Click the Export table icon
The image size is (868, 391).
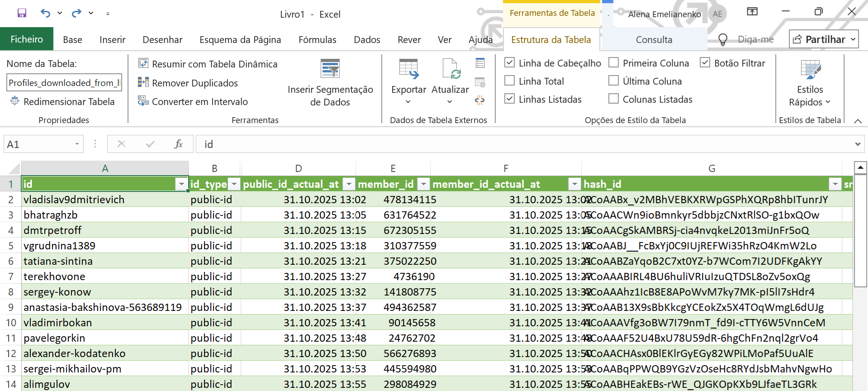click(408, 69)
